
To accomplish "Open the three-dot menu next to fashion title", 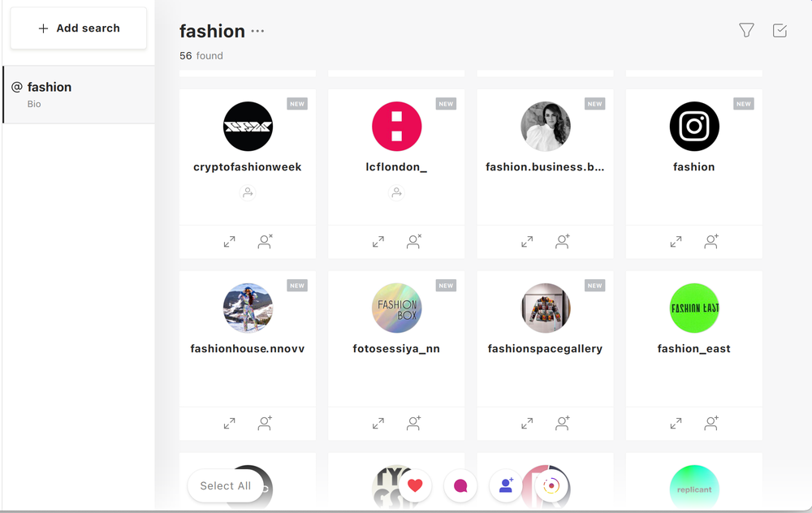I will pos(257,32).
